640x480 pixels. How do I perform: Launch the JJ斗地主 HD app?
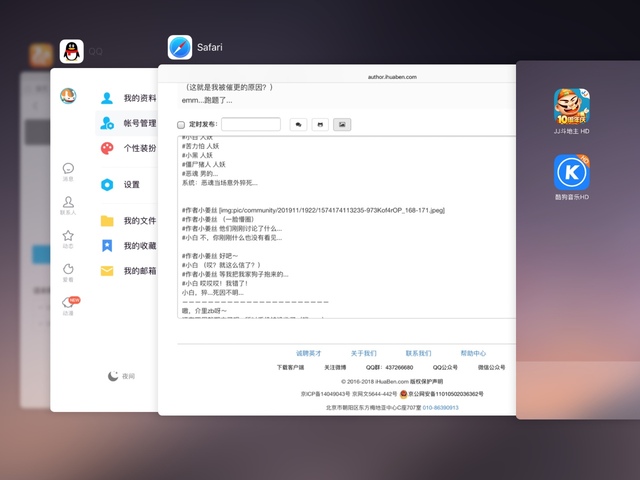pos(571,107)
